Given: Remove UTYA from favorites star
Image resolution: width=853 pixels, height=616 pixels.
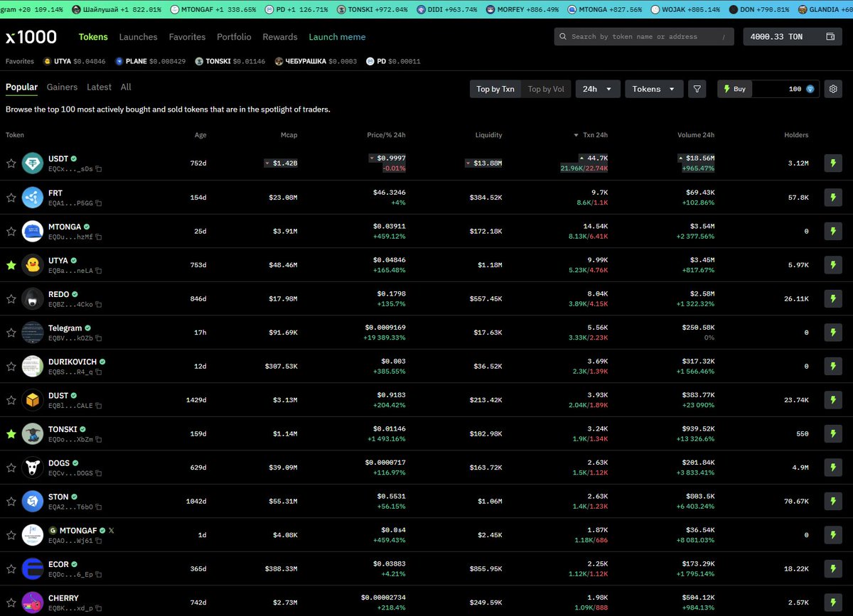Looking at the screenshot, I should pyautogui.click(x=11, y=264).
